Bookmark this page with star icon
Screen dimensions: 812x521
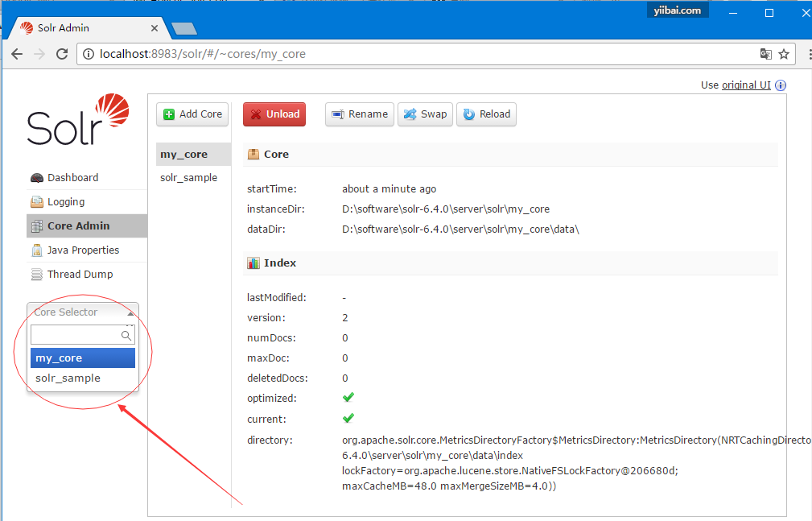tap(784, 55)
